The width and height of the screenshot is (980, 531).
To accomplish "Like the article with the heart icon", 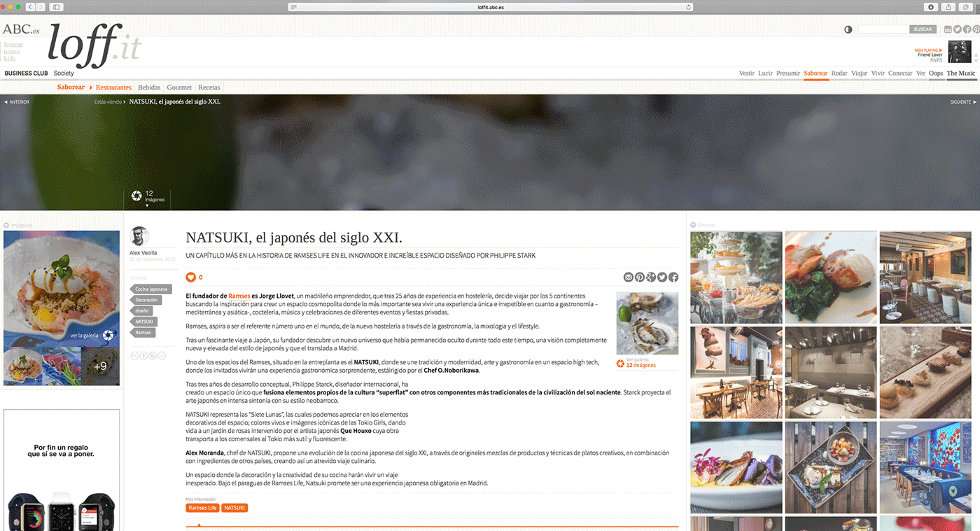I will tap(190, 277).
